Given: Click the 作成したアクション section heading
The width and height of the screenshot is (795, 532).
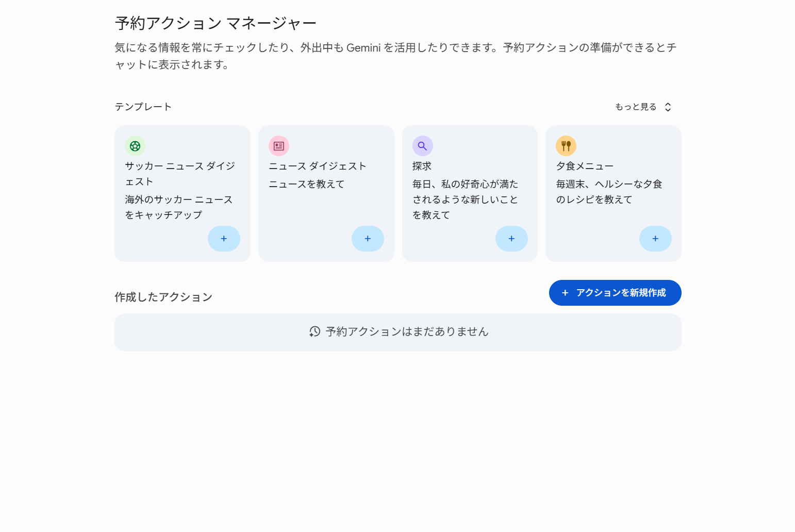Looking at the screenshot, I should pyautogui.click(x=163, y=297).
